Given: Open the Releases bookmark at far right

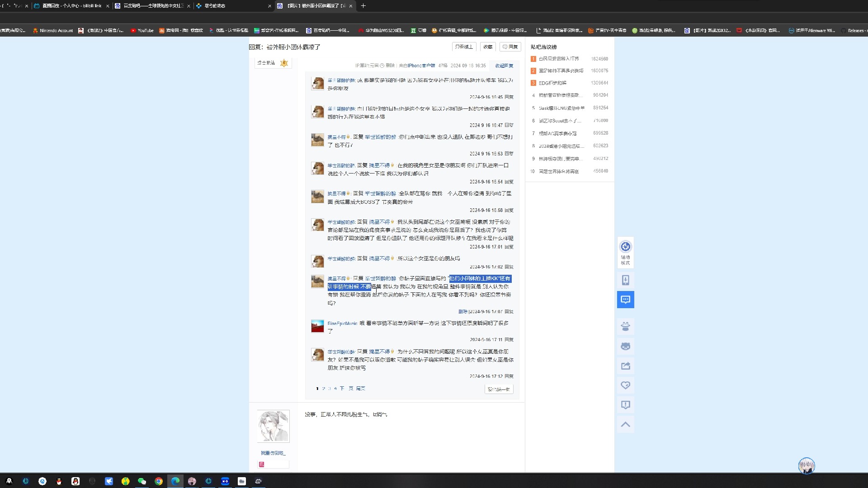Looking at the screenshot, I should [x=853, y=31].
